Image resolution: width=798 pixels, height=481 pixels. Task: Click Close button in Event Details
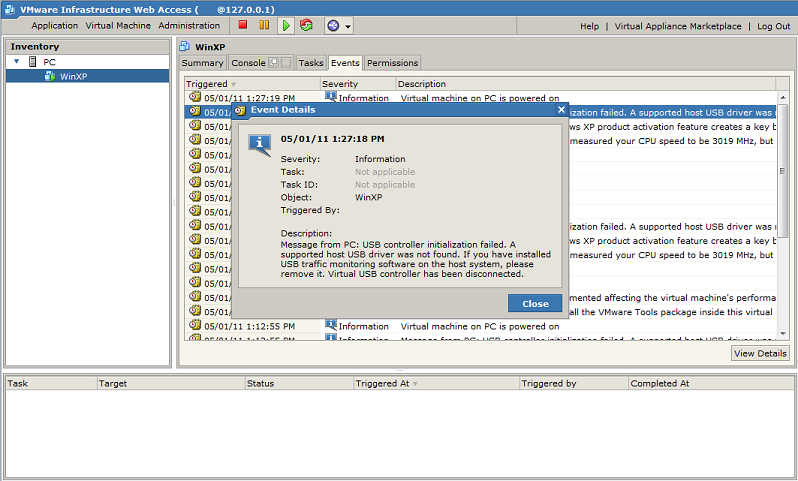click(x=535, y=303)
